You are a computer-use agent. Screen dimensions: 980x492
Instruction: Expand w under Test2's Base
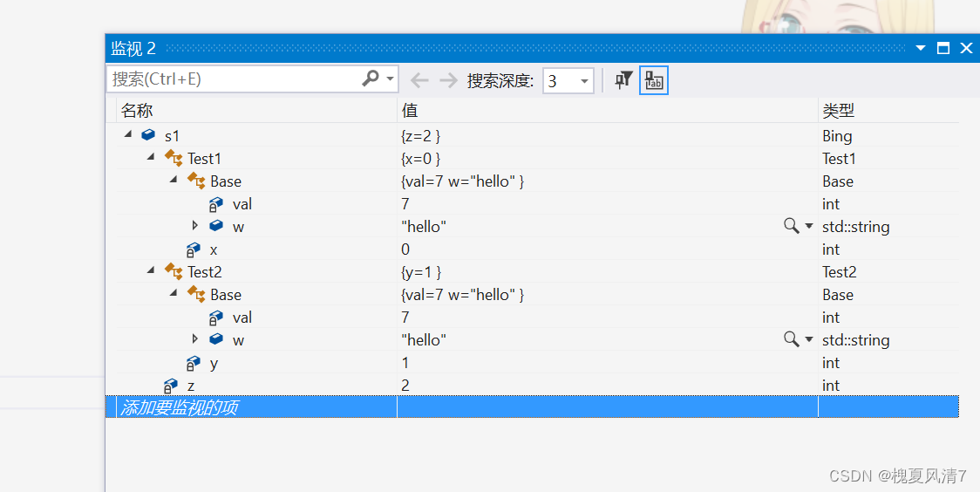(x=195, y=338)
